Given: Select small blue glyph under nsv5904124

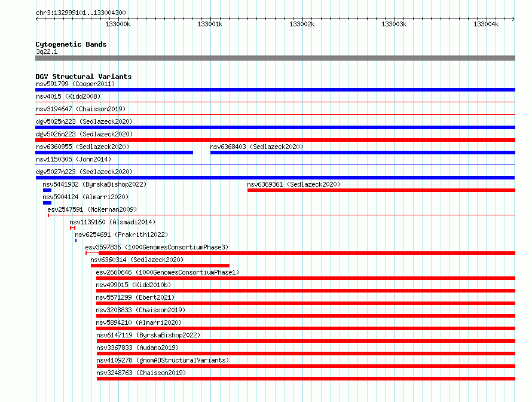Looking at the screenshot, I should pyautogui.click(x=47, y=203).
